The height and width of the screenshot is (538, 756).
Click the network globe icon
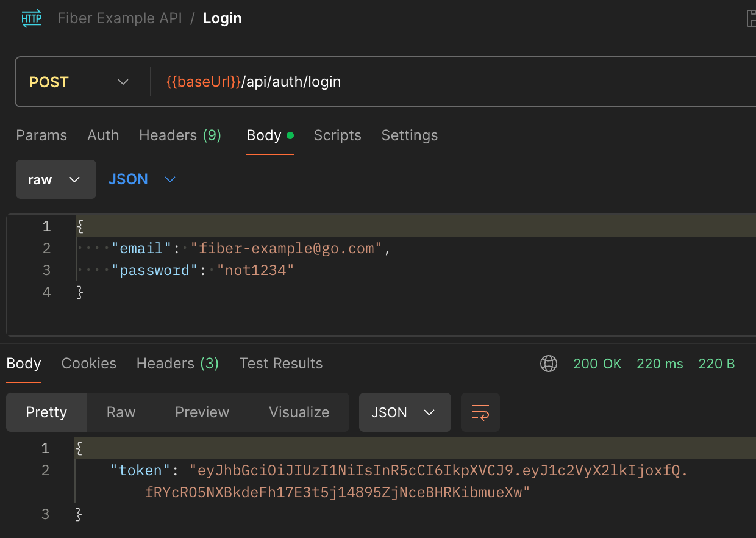(548, 364)
